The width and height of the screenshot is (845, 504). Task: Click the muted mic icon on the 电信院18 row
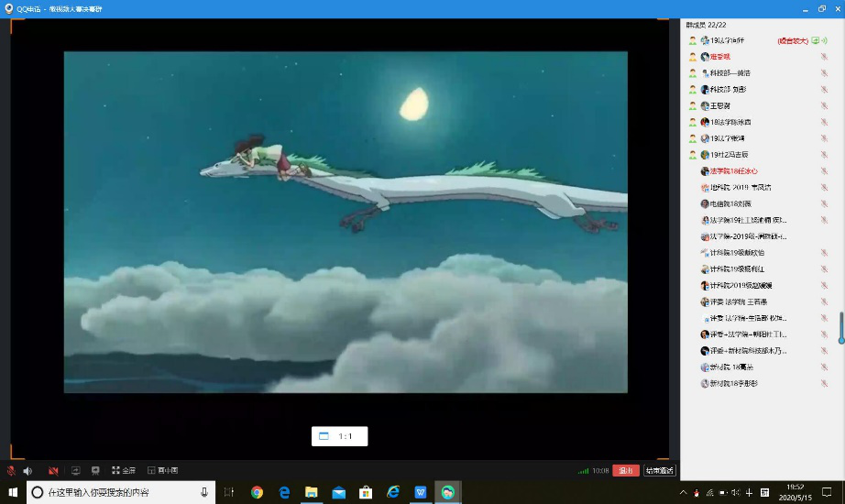pos(824,203)
